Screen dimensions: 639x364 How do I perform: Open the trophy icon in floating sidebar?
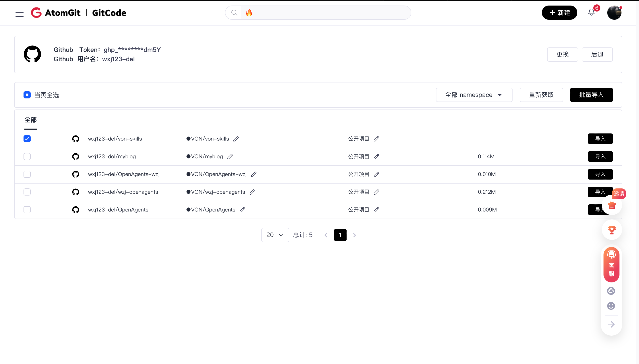(x=611, y=230)
